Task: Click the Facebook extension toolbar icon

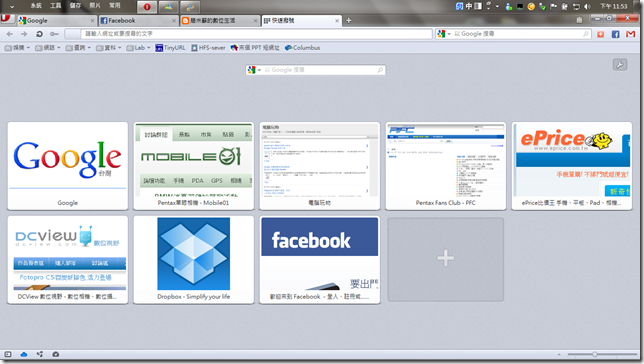Action: point(616,34)
